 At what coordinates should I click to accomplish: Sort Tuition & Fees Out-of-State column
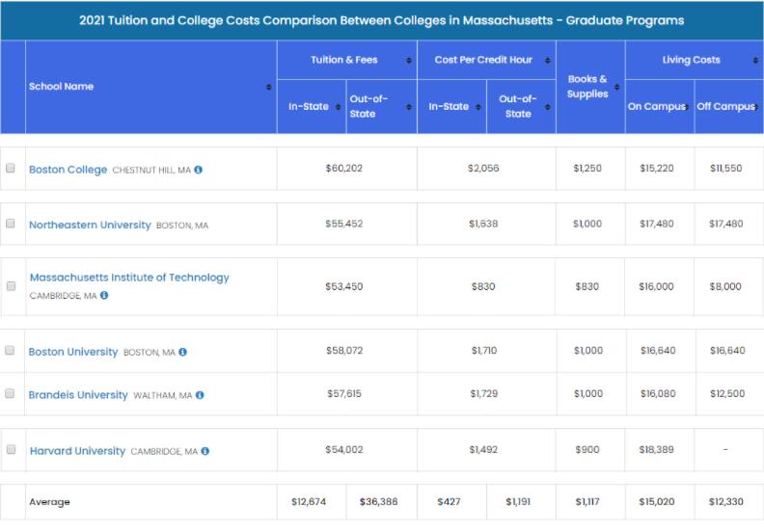point(408,106)
